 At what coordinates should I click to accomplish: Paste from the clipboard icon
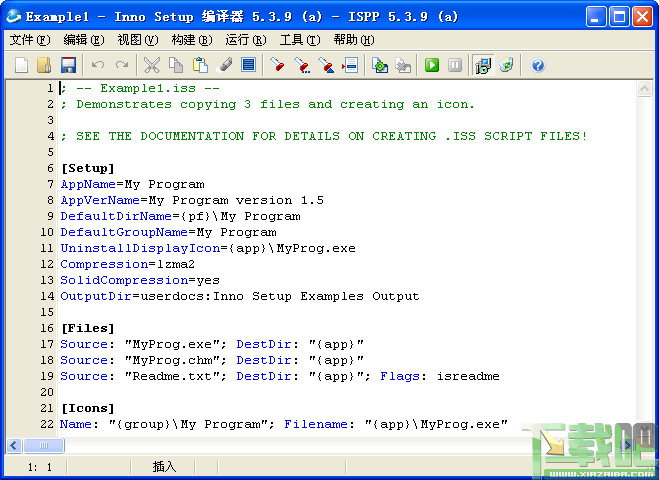(x=200, y=65)
